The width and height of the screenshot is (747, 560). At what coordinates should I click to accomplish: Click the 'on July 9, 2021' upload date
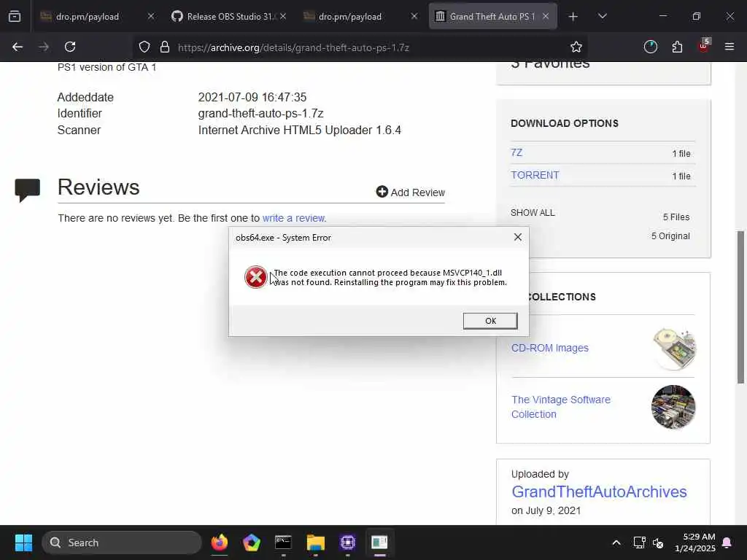546,510
